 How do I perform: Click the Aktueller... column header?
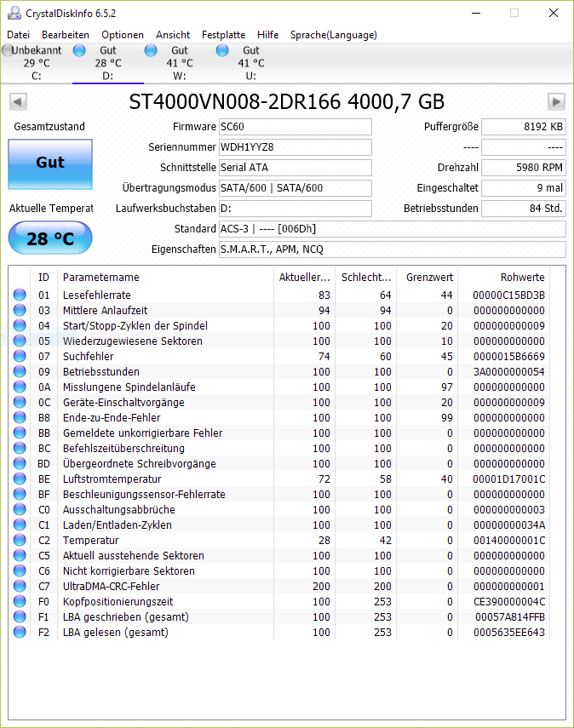(305, 278)
